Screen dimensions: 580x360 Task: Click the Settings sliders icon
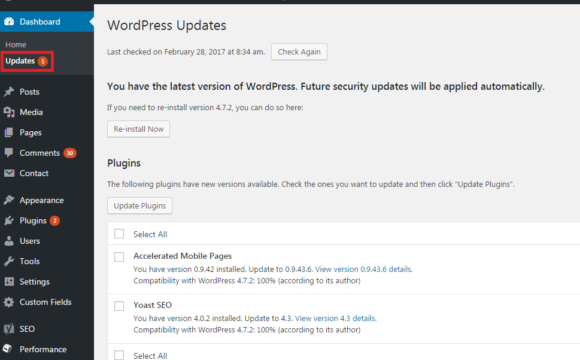(9, 282)
